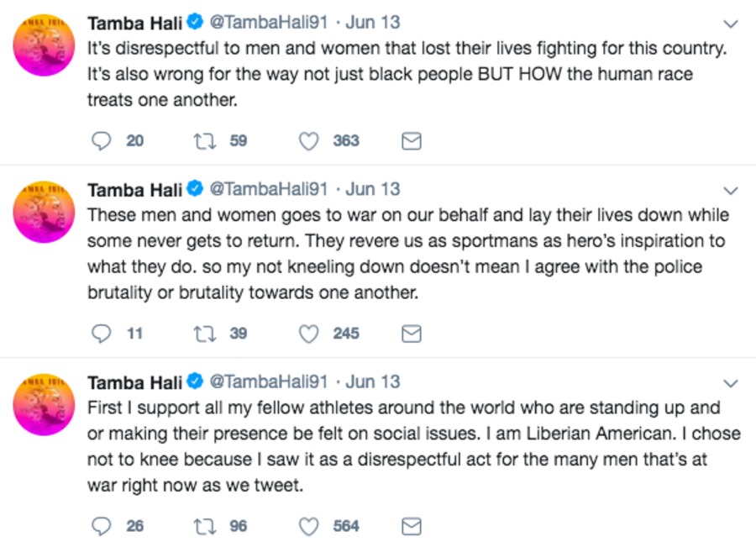Open @TambaHali91 handle on first tweet
Viewport: 756px width, 547px height.
click(269, 22)
